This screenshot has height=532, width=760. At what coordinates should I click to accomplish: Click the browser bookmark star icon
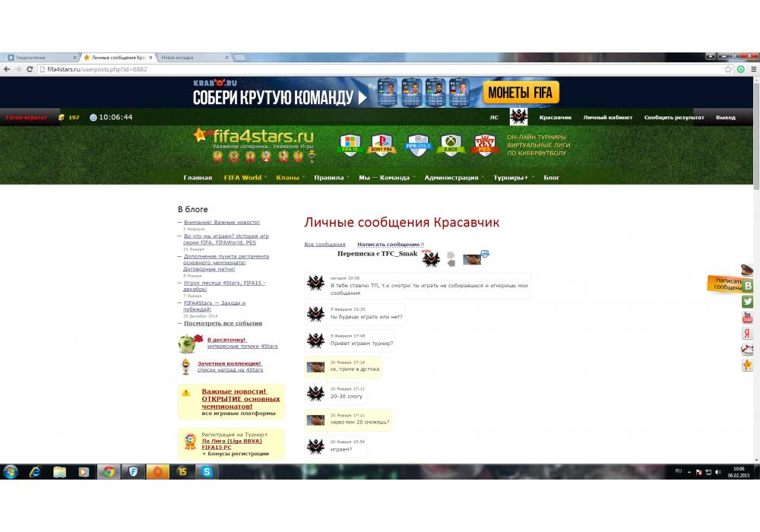(x=728, y=69)
